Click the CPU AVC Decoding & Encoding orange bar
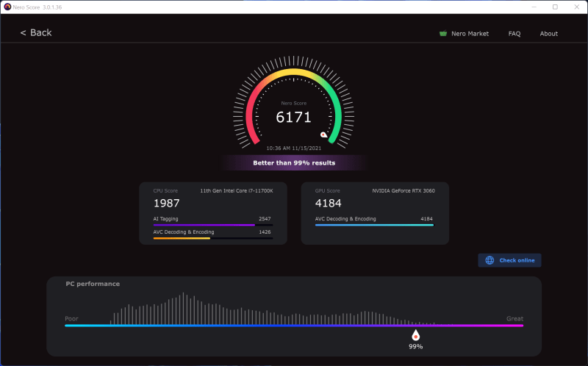This screenshot has height=366, width=588. pos(213,238)
